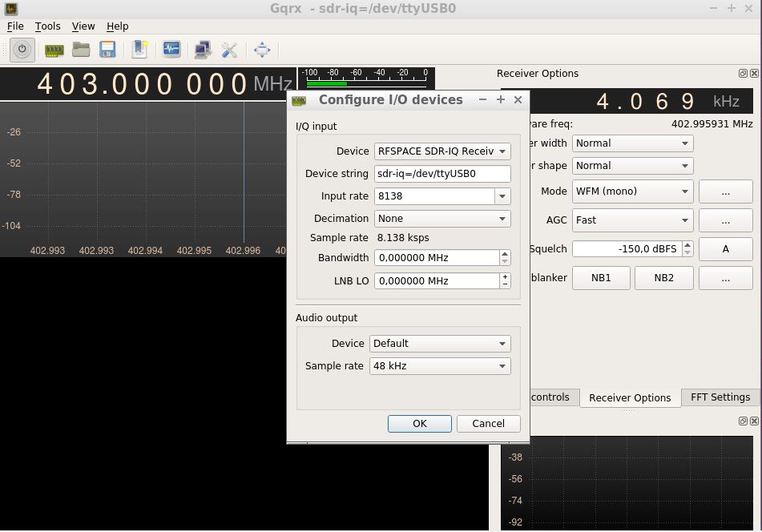The image size is (762, 532).
Task: Click the -104 dB label on main spectrum
Action: click(x=11, y=226)
